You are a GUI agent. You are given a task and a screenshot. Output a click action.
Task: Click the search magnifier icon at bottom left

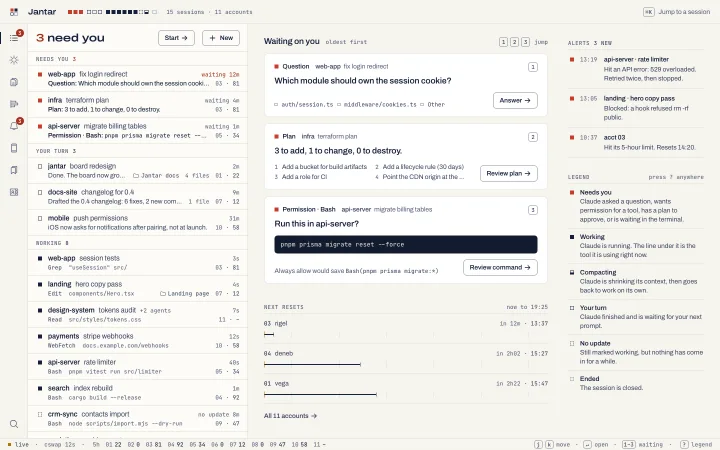[14, 424]
